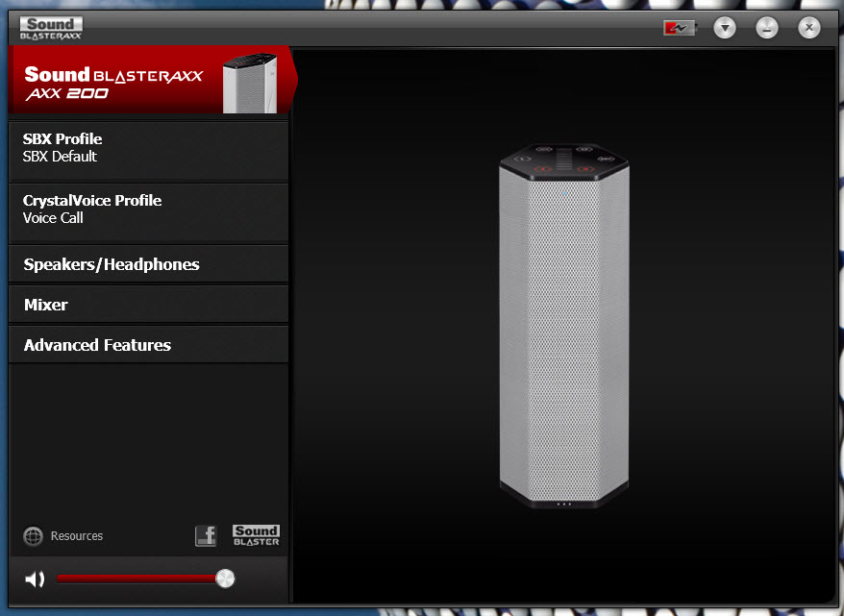Click the Resources globe icon
This screenshot has height=616, width=844.
[34, 536]
